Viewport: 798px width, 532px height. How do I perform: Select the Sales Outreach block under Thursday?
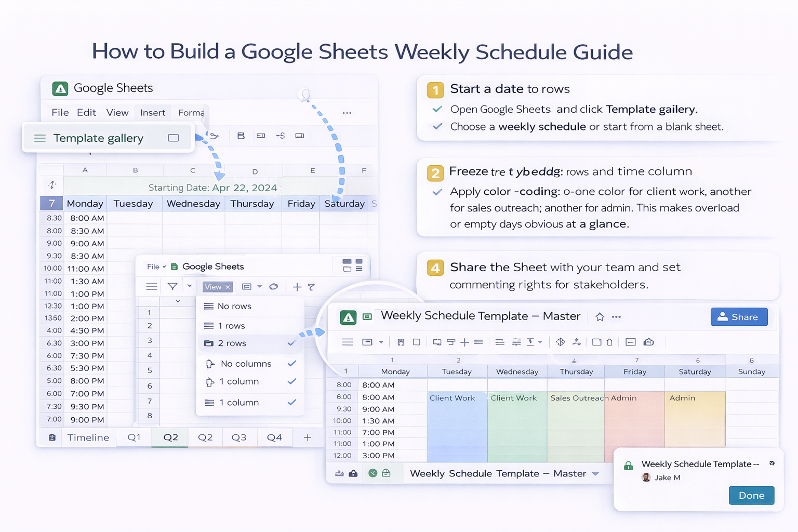tap(576, 426)
